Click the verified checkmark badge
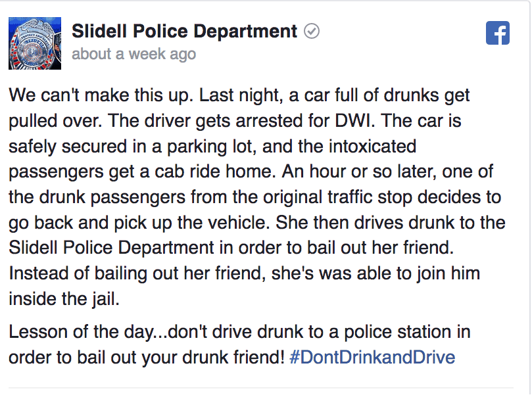532x399 pixels. tap(312, 31)
